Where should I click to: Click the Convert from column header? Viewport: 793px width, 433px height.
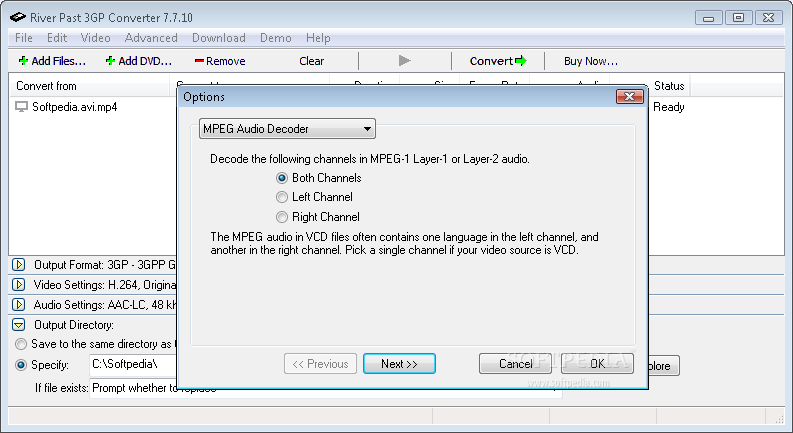pos(90,85)
